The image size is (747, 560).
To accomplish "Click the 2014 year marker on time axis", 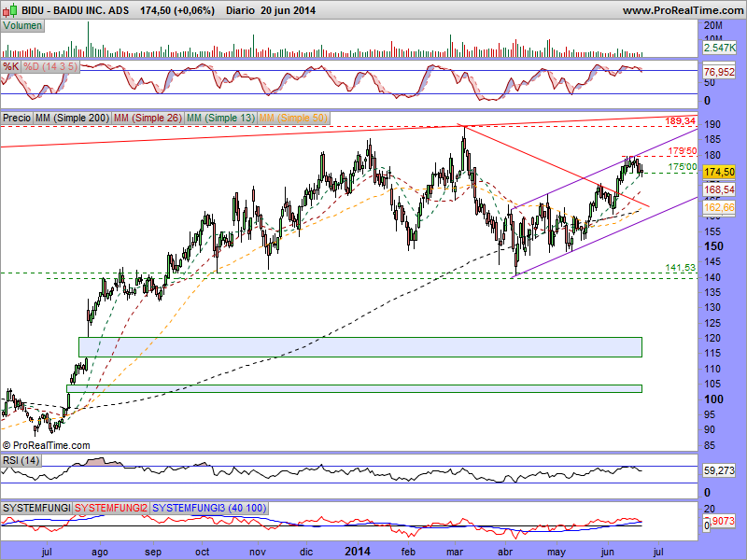I will (x=358, y=552).
